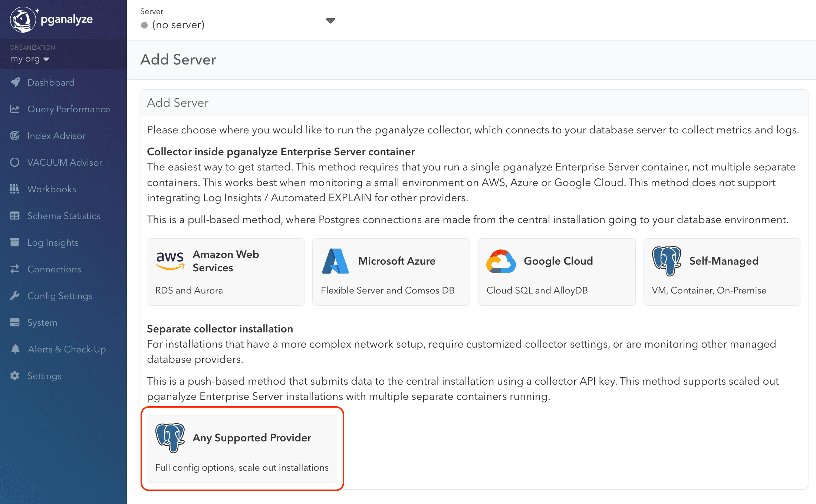The image size is (816, 504).
Task: Click the Settings gear icon
Action: [x=15, y=376]
